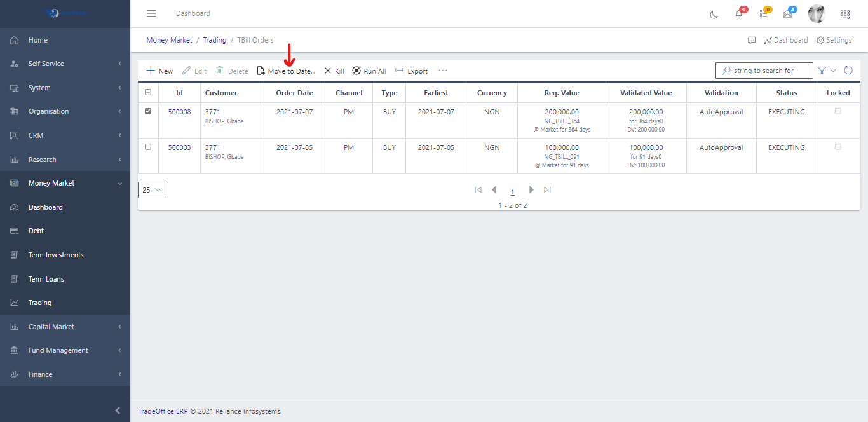Open order Id 500008 link

pyautogui.click(x=179, y=112)
